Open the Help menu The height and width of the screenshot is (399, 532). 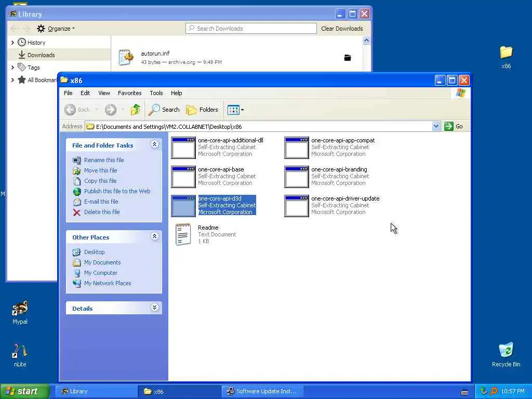(177, 93)
